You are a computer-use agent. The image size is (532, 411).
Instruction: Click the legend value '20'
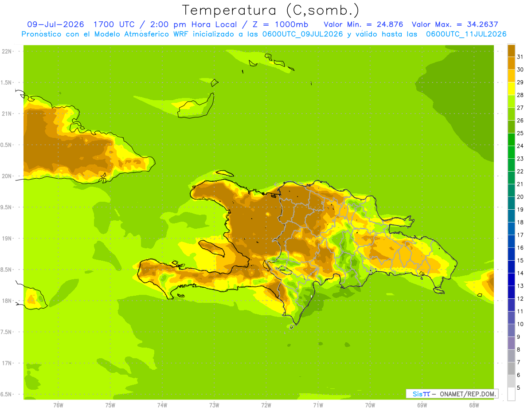pyautogui.click(x=520, y=197)
